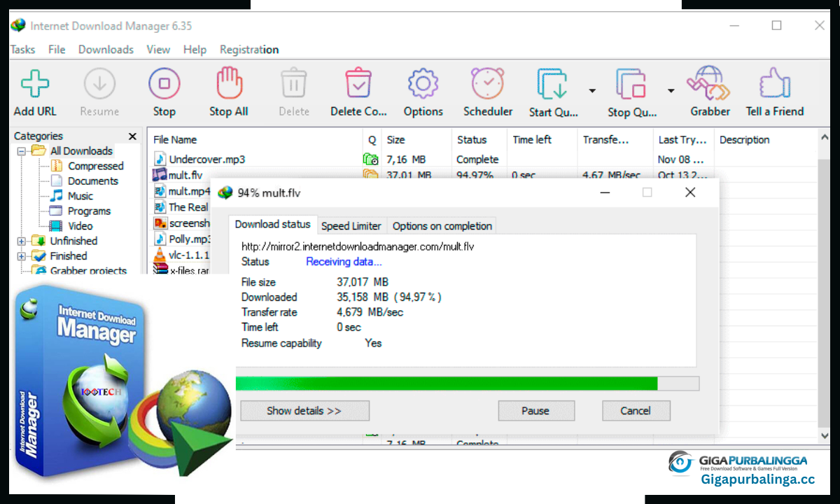Select the Compressed category folder
This screenshot has width=840, height=504.
point(95,166)
